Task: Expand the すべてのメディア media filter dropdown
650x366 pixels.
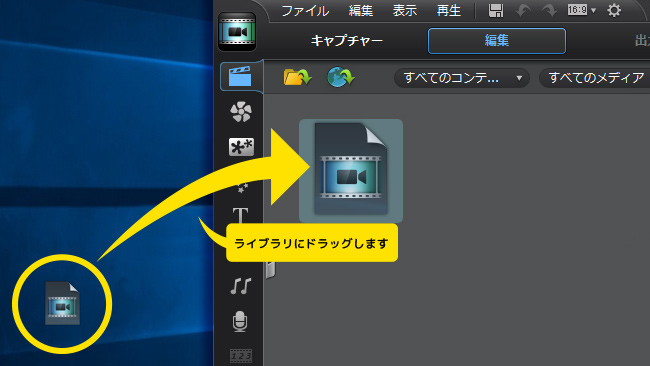Action: 595,78
